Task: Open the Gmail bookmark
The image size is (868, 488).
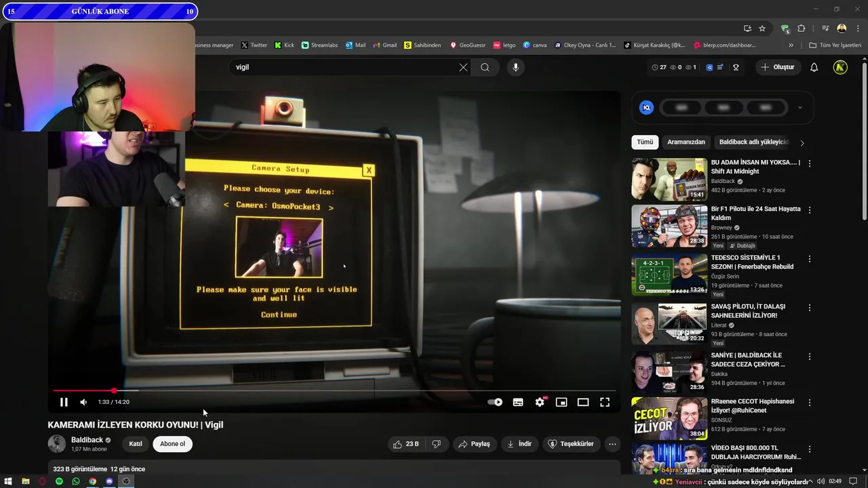Action: coord(384,45)
